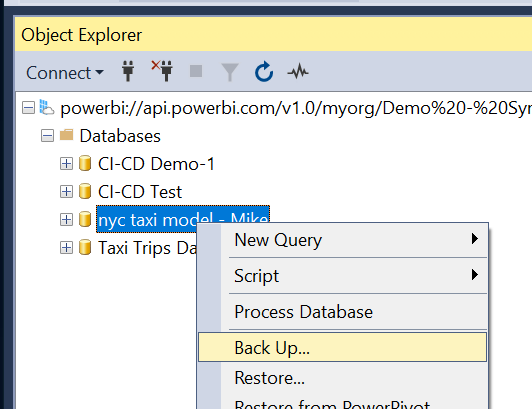Choose Back Up... from context menu
This screenshot has width=532, height=409.
click(343, 347)
